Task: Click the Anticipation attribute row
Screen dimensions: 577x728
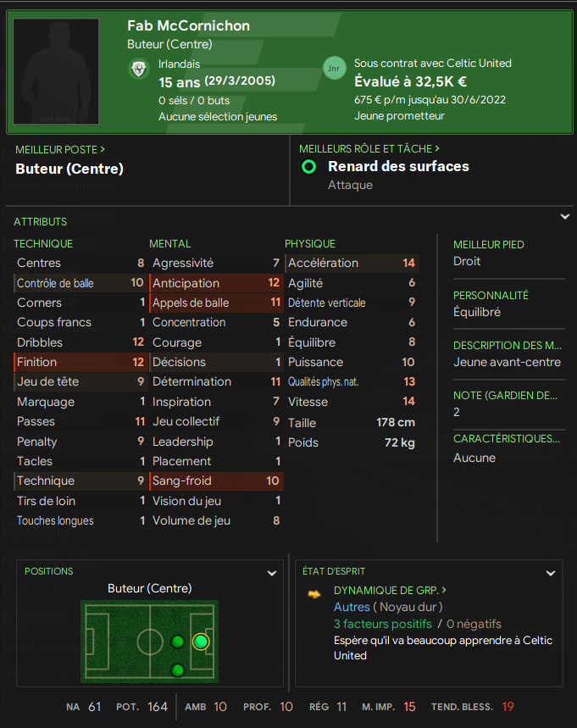Action: pyautogui.click(x=216, y=283)
